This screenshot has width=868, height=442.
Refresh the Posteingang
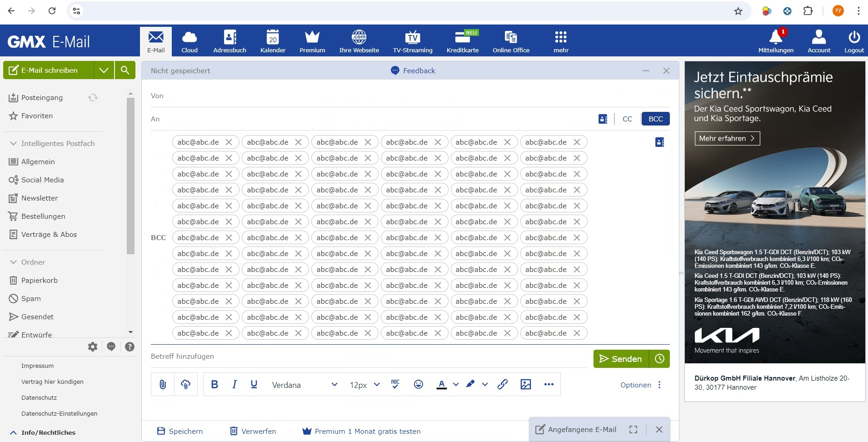pyautogui.click(x=93, y=97)
